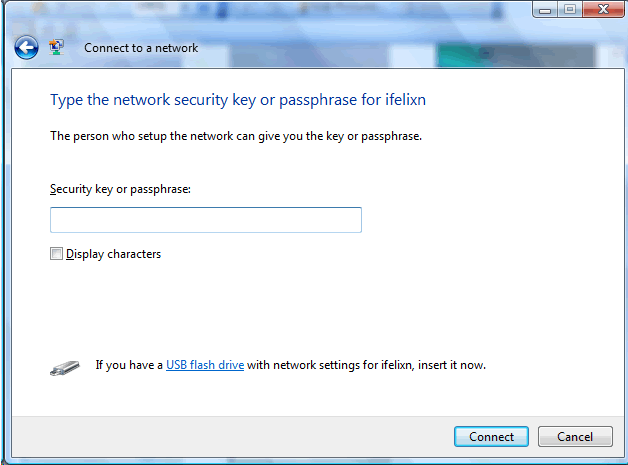Close the window with the red X
The width and height of the screenshot is (628, 465).
(x=601, y=11)
